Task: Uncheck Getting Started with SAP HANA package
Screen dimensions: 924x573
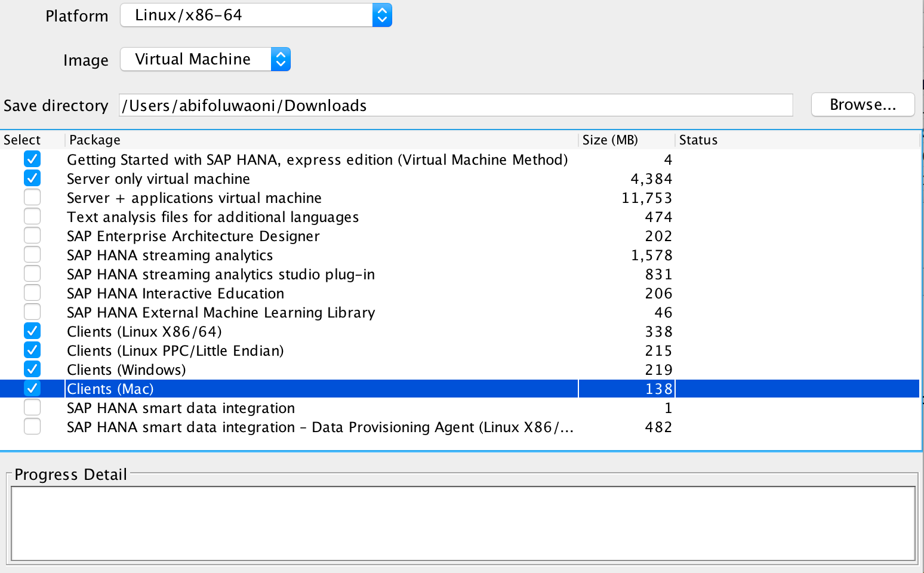Action: [x=32, y=159]
